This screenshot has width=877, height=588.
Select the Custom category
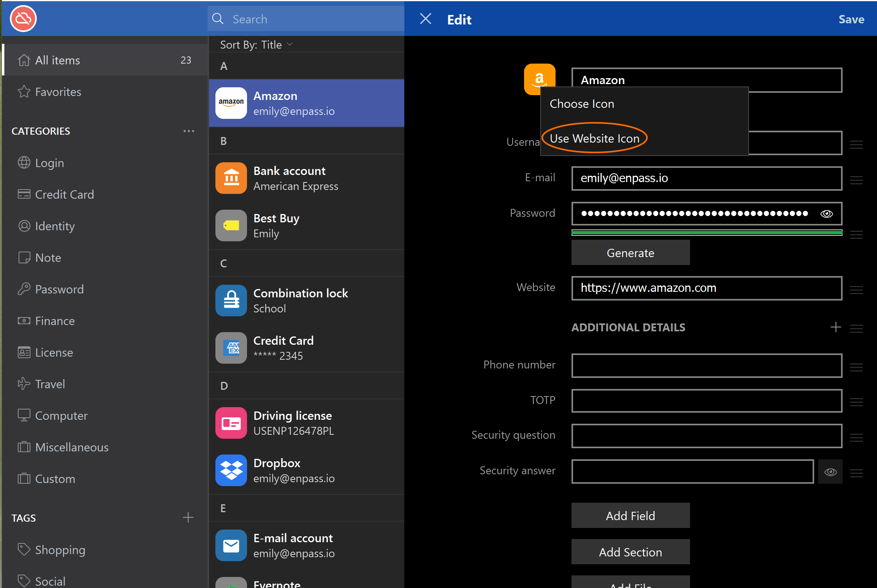105,479
